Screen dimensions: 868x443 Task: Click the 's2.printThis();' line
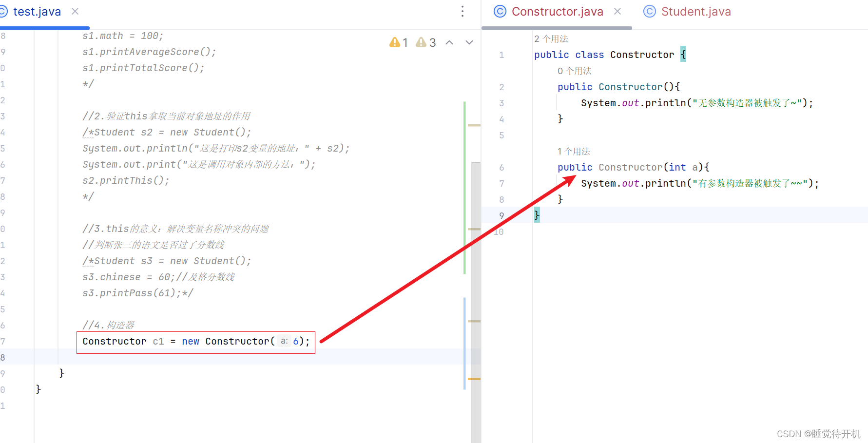tap(126, 180)
